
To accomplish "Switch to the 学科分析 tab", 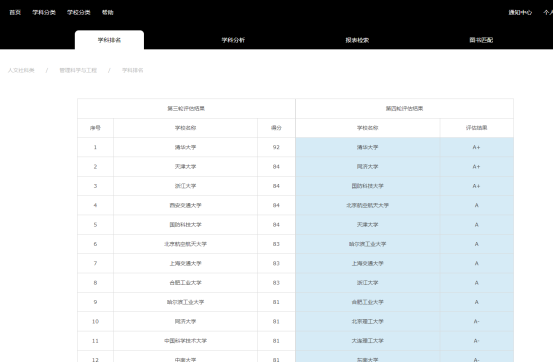I will (233, 40).
